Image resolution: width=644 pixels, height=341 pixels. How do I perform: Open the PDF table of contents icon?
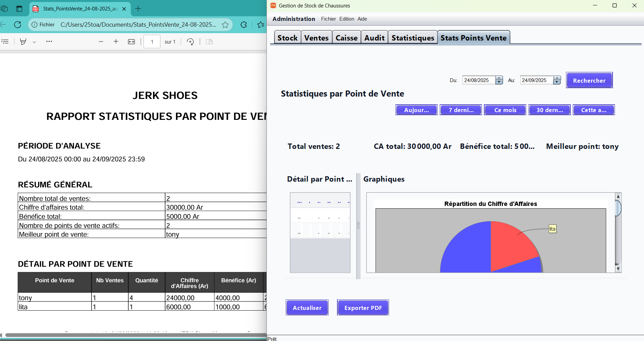coord(5,42)
